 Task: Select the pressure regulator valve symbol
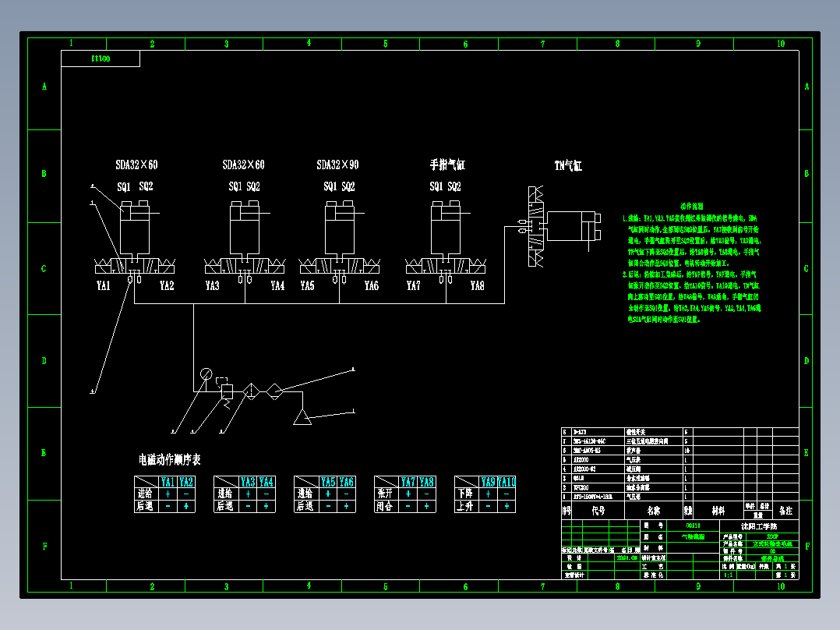coord(227,392)
